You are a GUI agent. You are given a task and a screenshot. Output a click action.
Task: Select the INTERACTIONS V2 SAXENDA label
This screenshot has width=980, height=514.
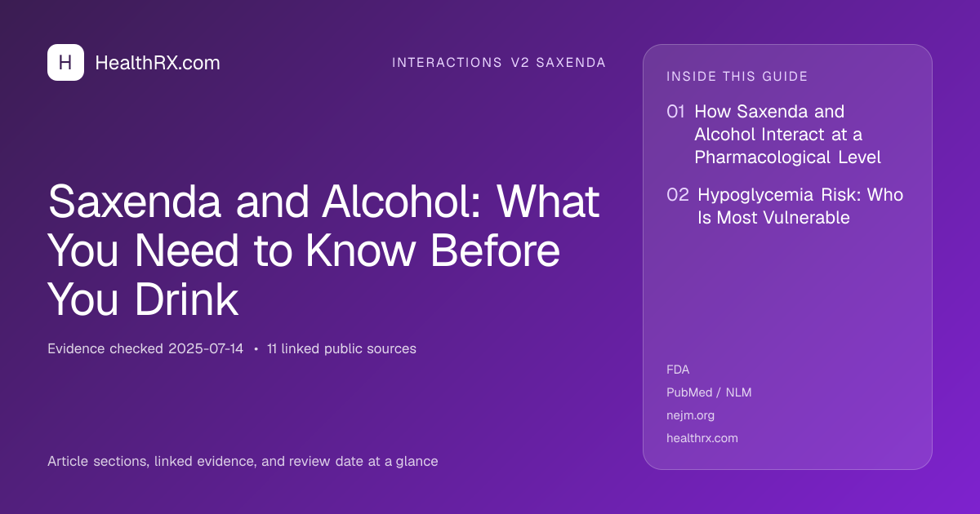(499, 63)
